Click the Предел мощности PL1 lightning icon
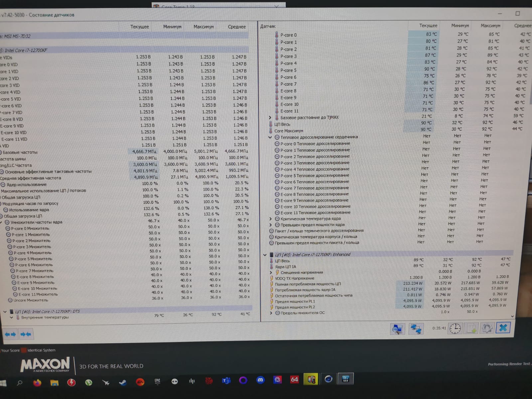This screenshot has width=532, height=399. click(271, 301)
